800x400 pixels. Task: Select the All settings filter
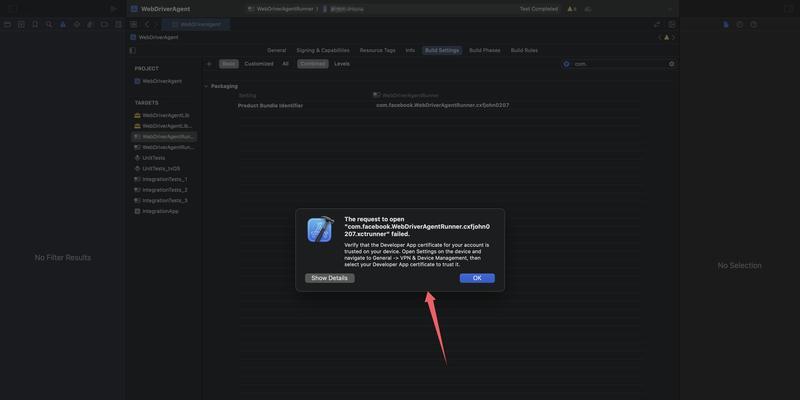click(x=285, y=64)
